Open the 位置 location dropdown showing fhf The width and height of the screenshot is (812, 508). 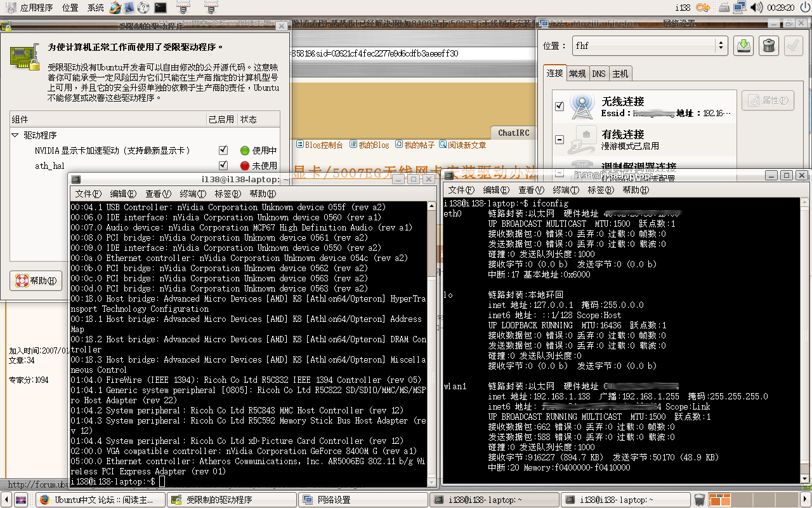(x=650, y=46)
